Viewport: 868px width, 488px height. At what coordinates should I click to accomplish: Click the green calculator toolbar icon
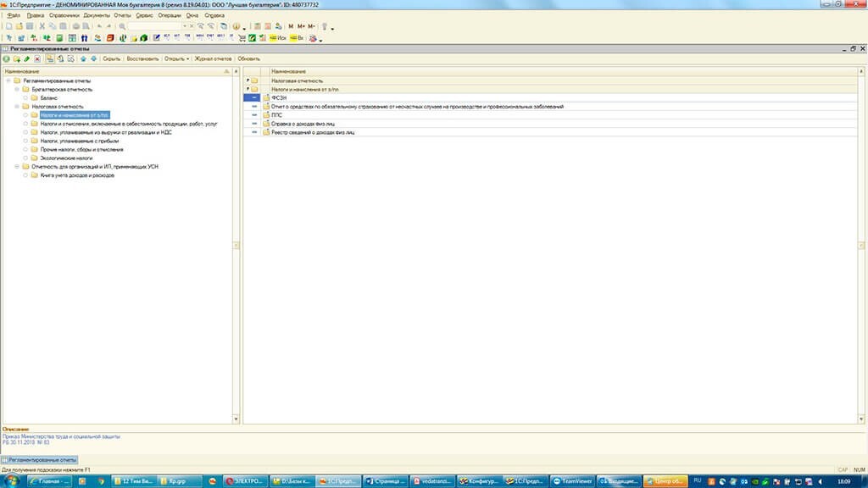[59, 38]
